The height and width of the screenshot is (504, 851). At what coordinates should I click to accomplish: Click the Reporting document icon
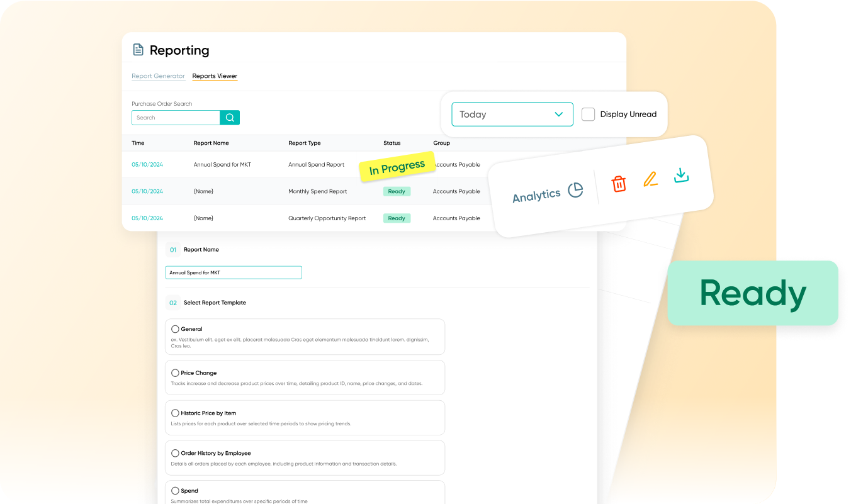coord(138,50)
